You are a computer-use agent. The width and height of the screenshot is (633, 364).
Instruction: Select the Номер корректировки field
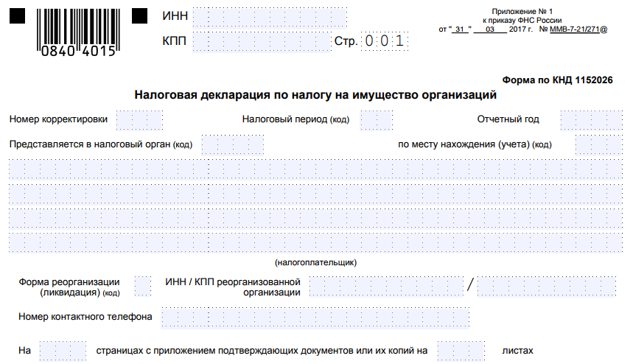click(139, 120)
